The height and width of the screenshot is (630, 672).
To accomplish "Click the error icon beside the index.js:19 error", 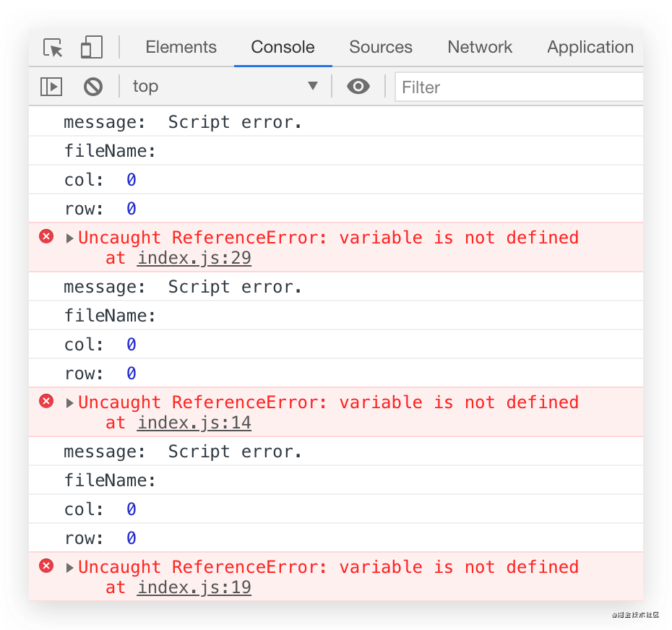I will click(x=46, y=566).
